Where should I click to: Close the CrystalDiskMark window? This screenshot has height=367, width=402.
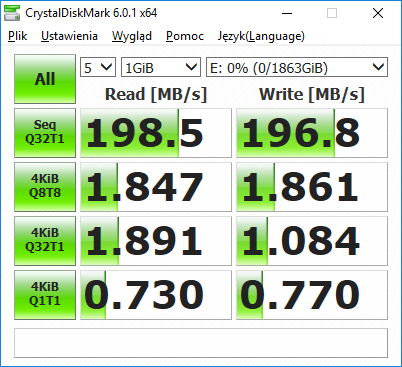[x=378, y=13]
